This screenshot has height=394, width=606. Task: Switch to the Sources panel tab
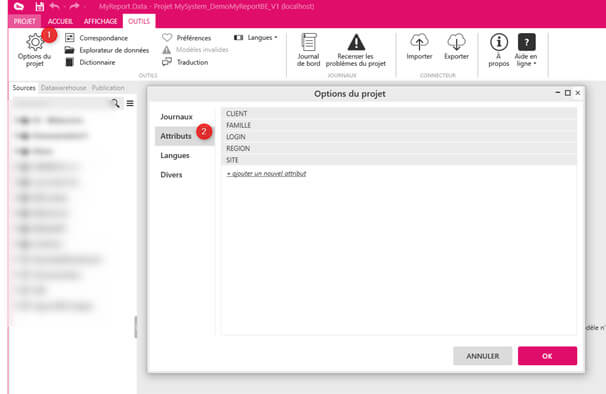point(24,88)
